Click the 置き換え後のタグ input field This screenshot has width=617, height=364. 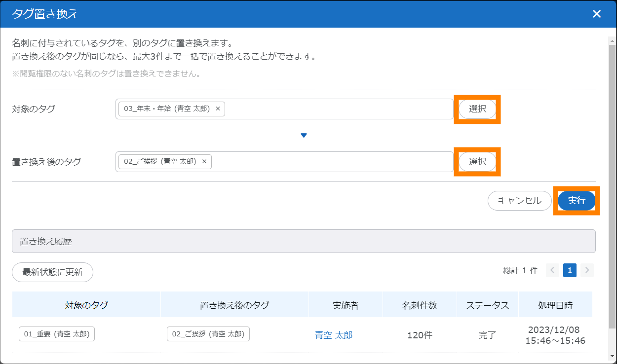331,161
